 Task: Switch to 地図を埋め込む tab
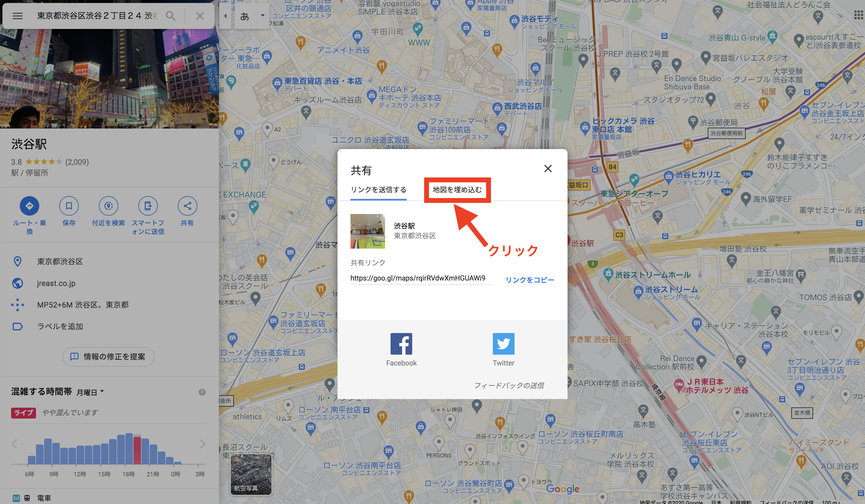point(457,190)
